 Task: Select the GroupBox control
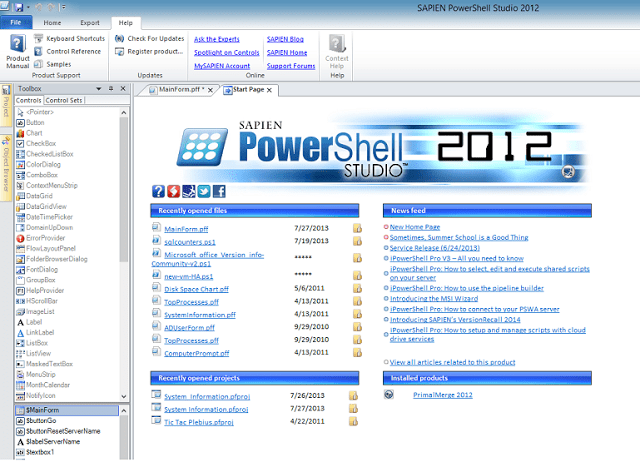36,280
